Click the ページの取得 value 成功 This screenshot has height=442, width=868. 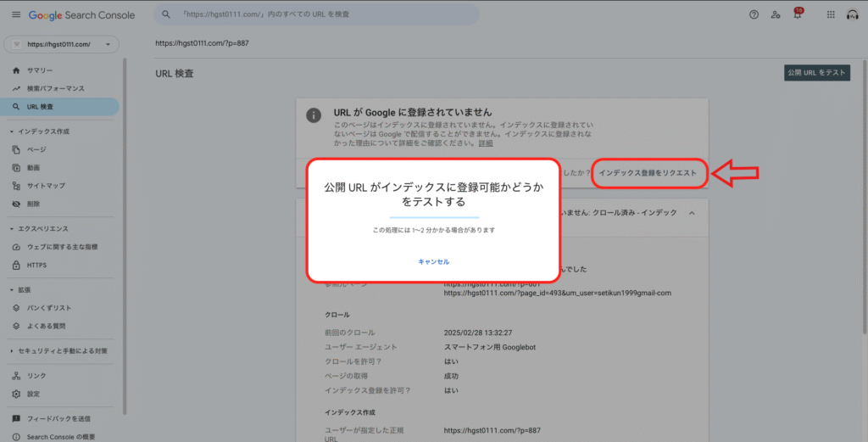(x=451, y=376)
